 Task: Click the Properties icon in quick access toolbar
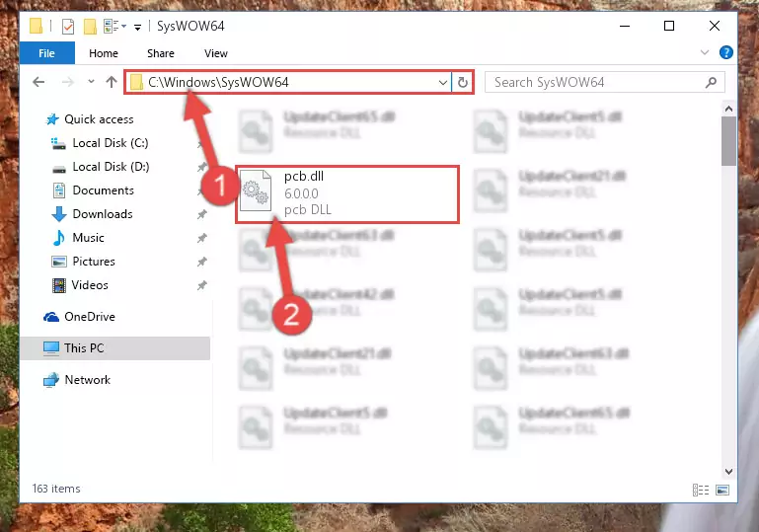(68, 26)
